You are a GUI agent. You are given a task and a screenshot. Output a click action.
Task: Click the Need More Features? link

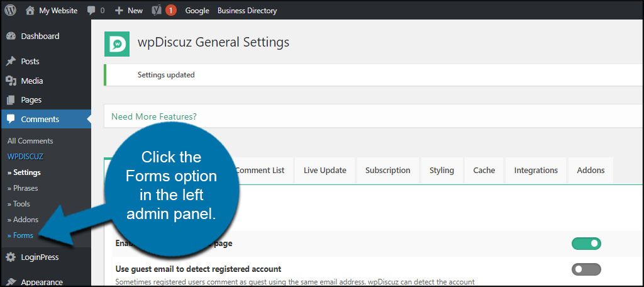[154, 116]
